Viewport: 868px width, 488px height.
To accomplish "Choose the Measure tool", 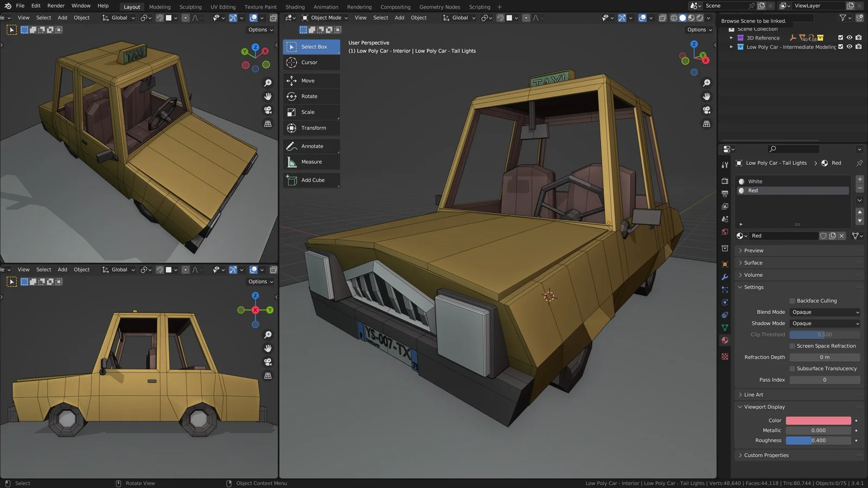I will coord(311,162).
